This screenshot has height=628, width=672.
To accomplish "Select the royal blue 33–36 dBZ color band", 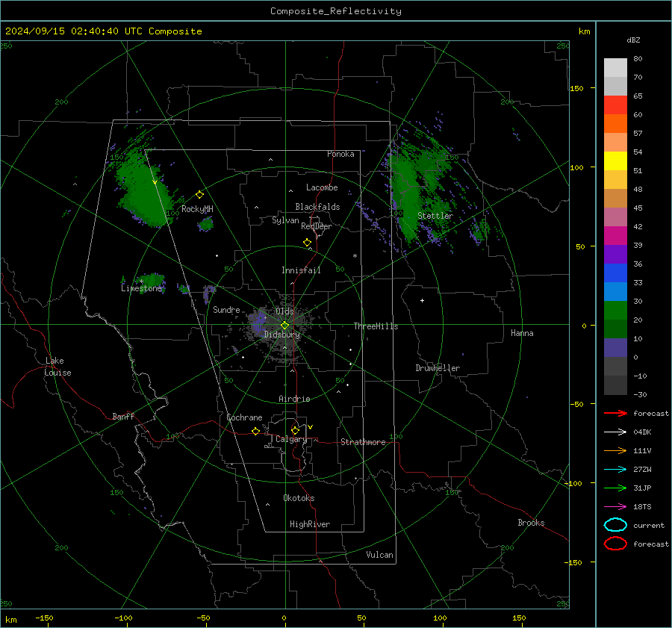I will (615, 273).
